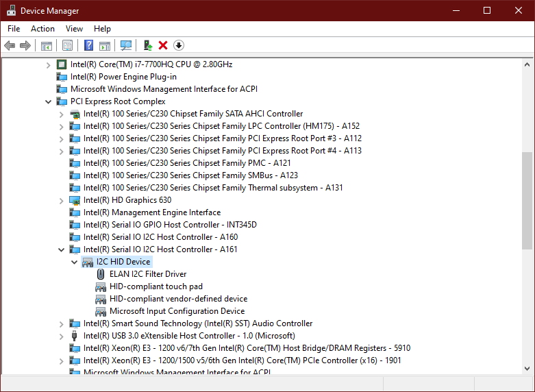Collapse the PCI Express Root Complex node
The width and height of the screenshot is (535, 392).
pos(49,101)
